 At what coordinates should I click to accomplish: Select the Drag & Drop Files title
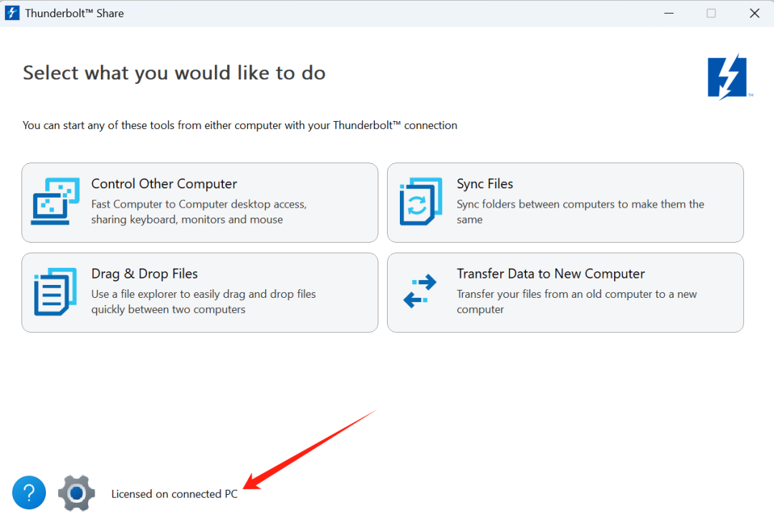click(145, 274)
